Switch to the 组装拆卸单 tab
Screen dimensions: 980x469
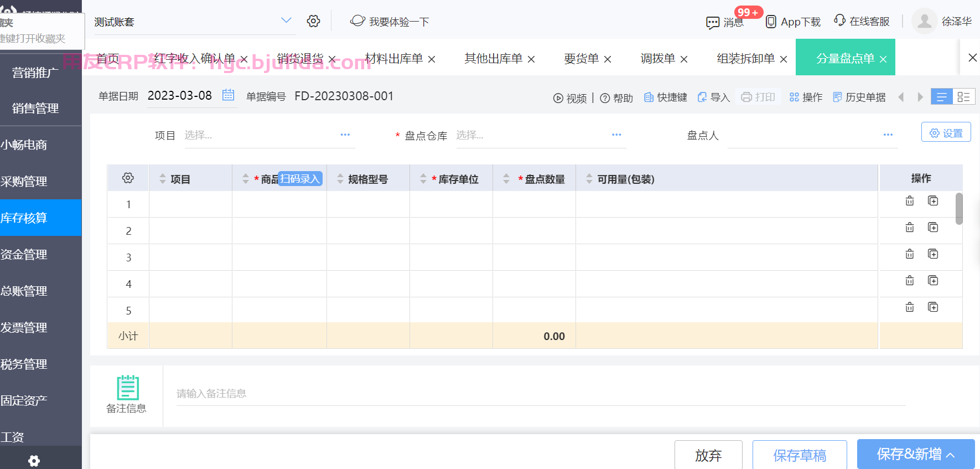[x=746, y=58]
